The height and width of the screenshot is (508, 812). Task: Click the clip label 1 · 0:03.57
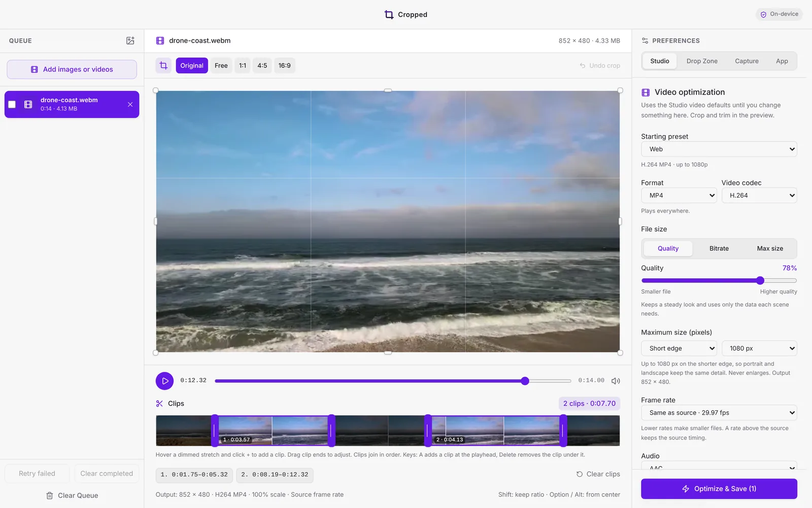coord(236,440)
